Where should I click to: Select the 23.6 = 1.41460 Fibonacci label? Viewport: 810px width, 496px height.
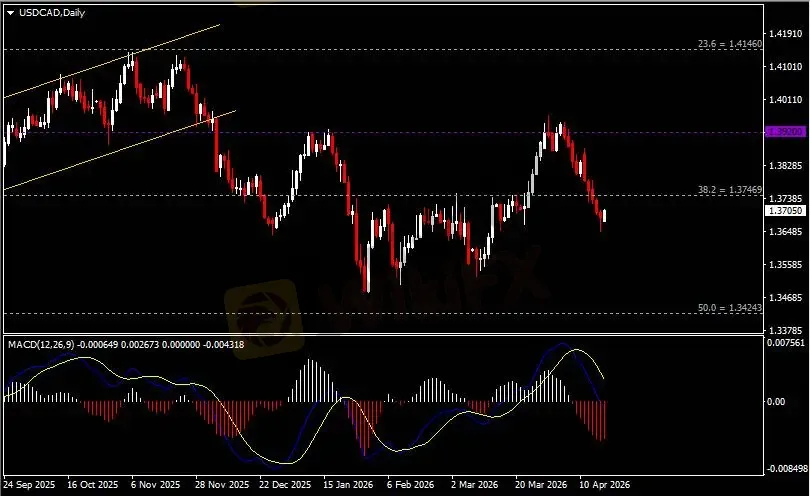729,44
